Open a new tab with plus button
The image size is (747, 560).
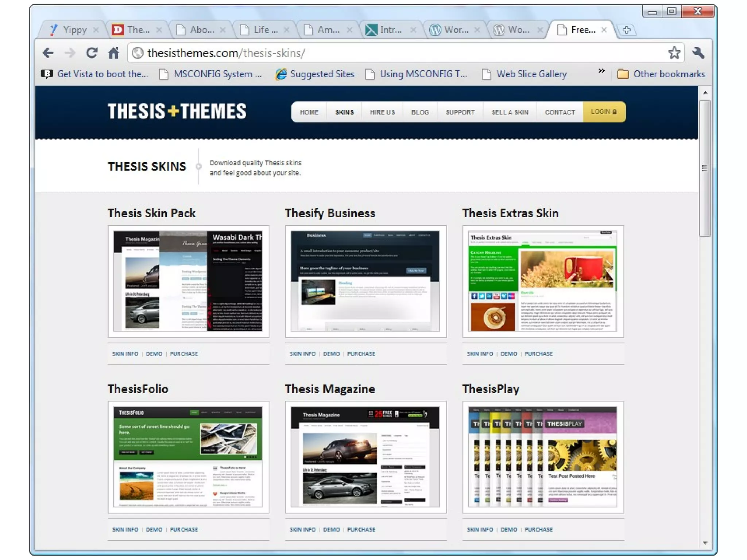[x=626, y=30]
